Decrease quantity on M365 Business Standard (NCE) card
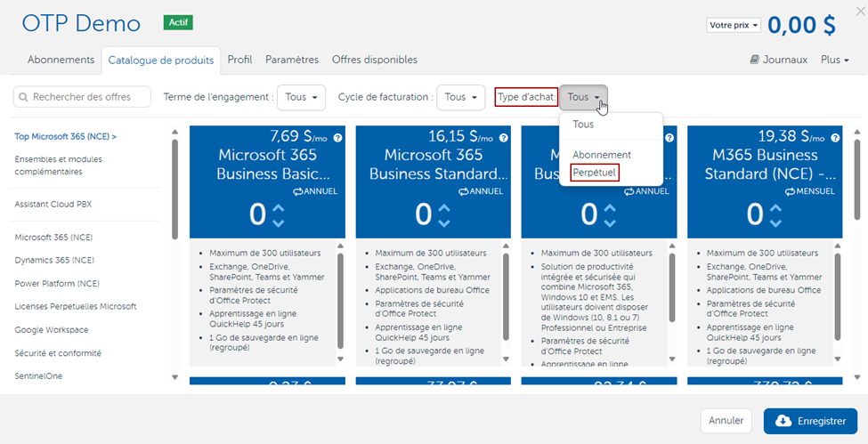Image resolution: width=868 pixels, height=444 pixels. [776, 222]
